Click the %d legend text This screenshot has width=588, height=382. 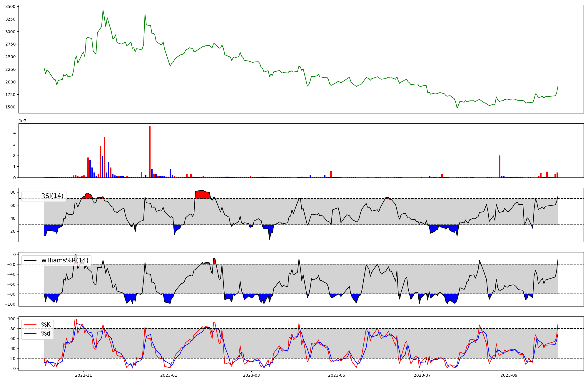pos(46,334)
